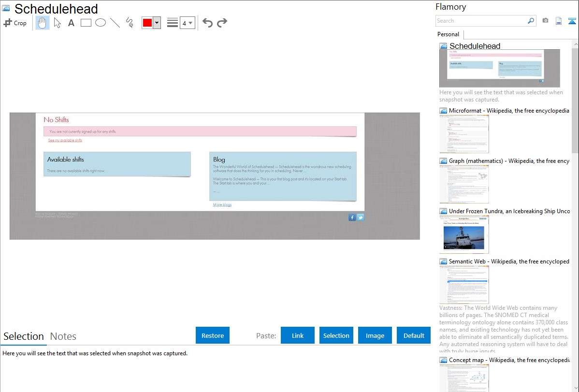The height and width of the screenshot is (392, 579).
Task: Activate the hand pan tool
Action: pos(43,23)
